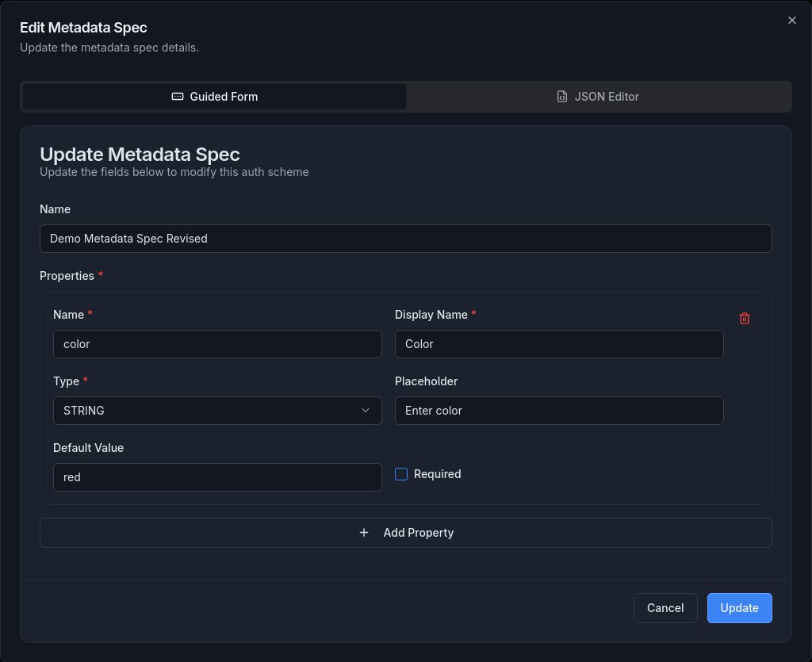812x662 pixels.
Task: Click the file icon beside JSON Editor
Action: point(562,97)
